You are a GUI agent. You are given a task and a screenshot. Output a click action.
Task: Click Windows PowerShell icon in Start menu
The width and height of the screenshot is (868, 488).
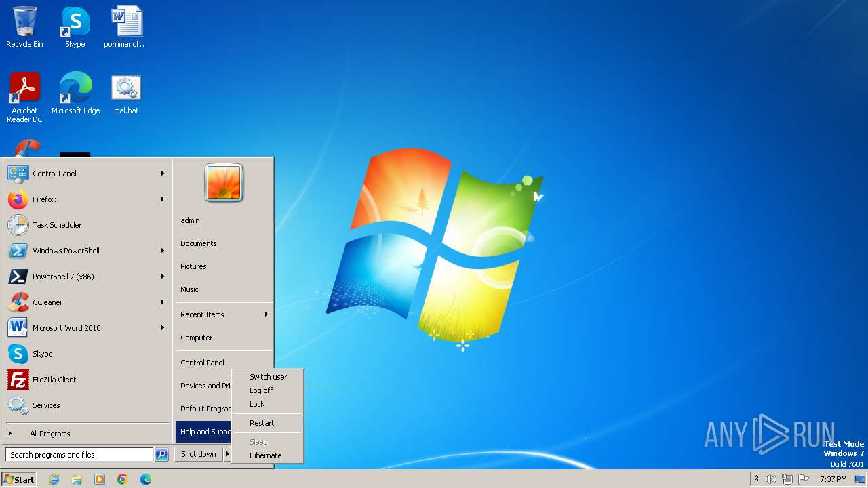click(18, 251)
